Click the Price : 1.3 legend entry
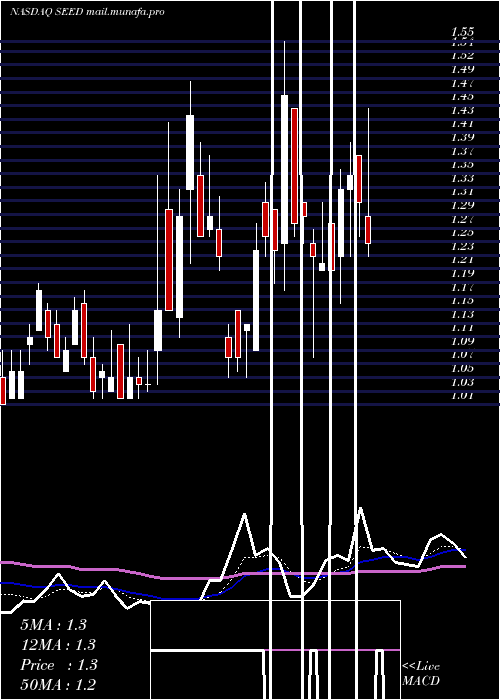 coord(58,665)
